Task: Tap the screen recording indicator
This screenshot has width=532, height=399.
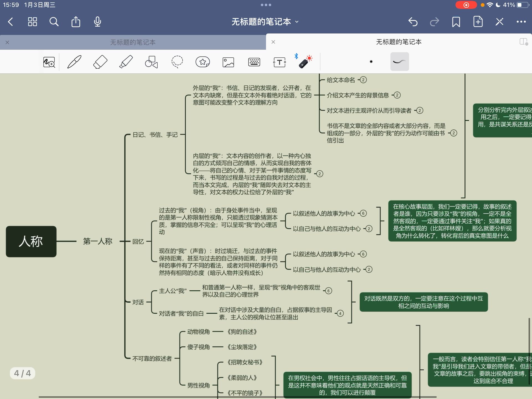Action: (x=466, y=5)
